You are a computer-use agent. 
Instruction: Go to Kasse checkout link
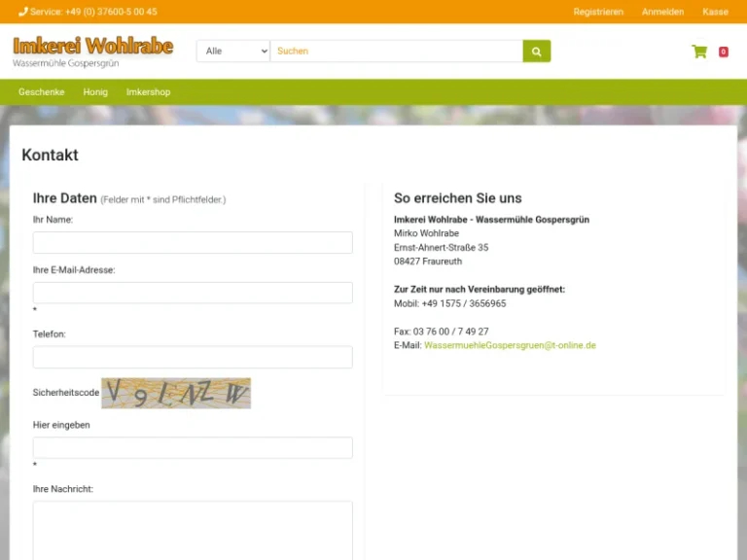pos(715,12)
